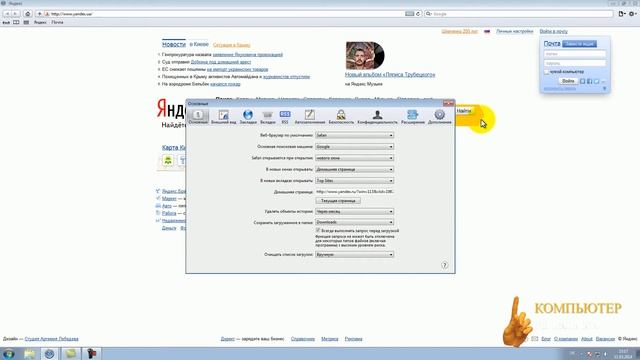Open album thumbnail image on Yandex page

(365, 56)
